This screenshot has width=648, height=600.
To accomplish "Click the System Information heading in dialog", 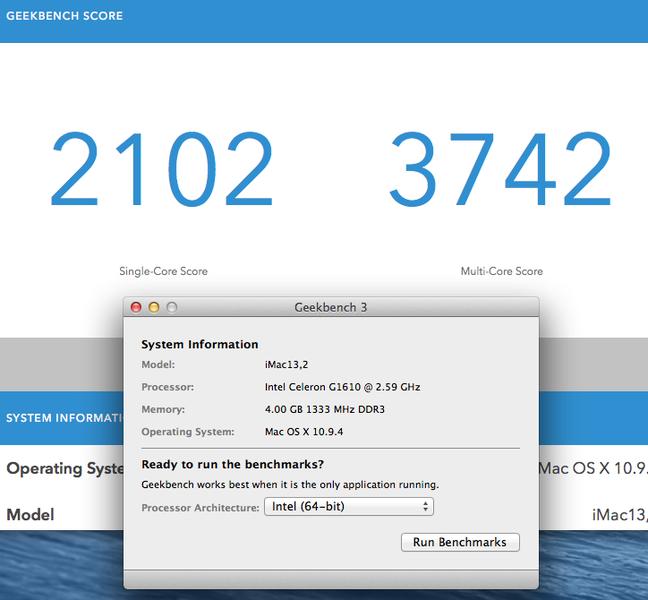I will click(200, 345).
